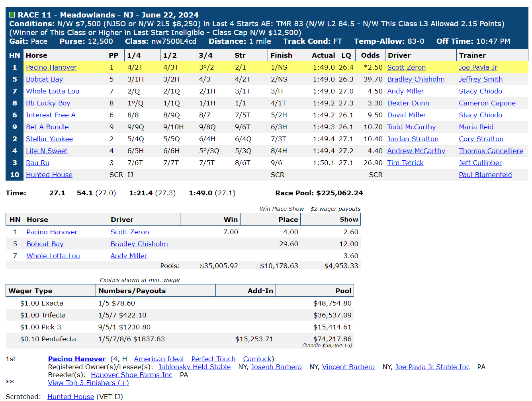Select the '1:50.1' actual time for Rau Ru
The width and height of the screenshot is (532, 401).
pos(324,163)
